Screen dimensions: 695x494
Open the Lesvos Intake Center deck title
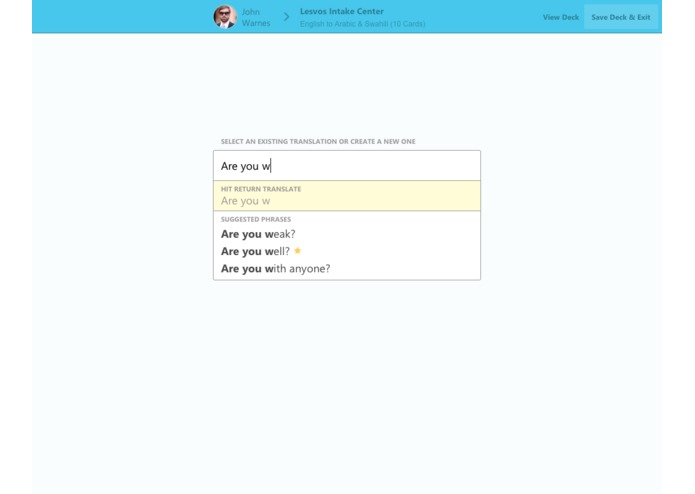coord(341,11)
